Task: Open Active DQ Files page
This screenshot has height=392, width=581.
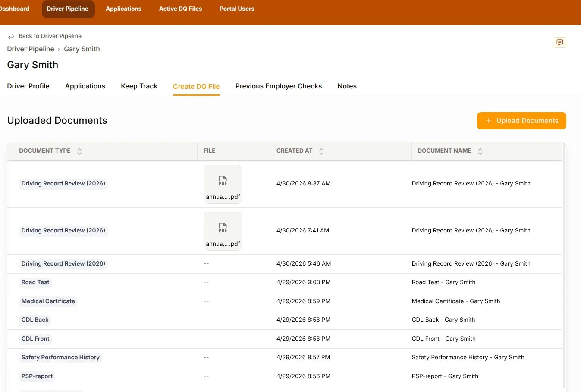Action: pos(180,9)
